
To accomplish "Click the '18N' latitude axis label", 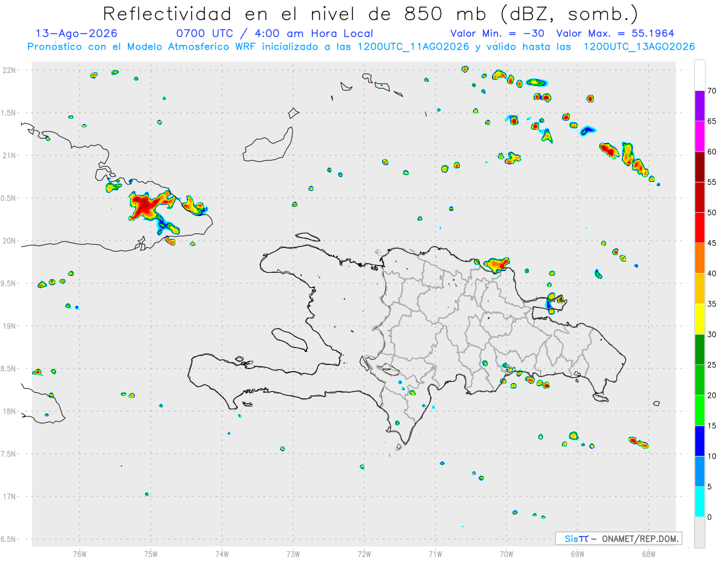I will click(x=10, y=411).
